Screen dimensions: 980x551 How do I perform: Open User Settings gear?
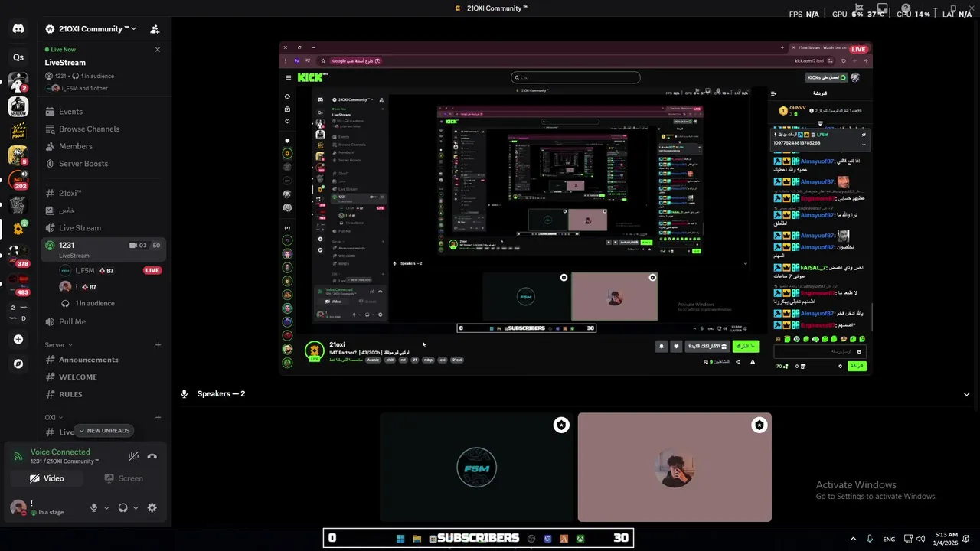[x=152, y=507]
